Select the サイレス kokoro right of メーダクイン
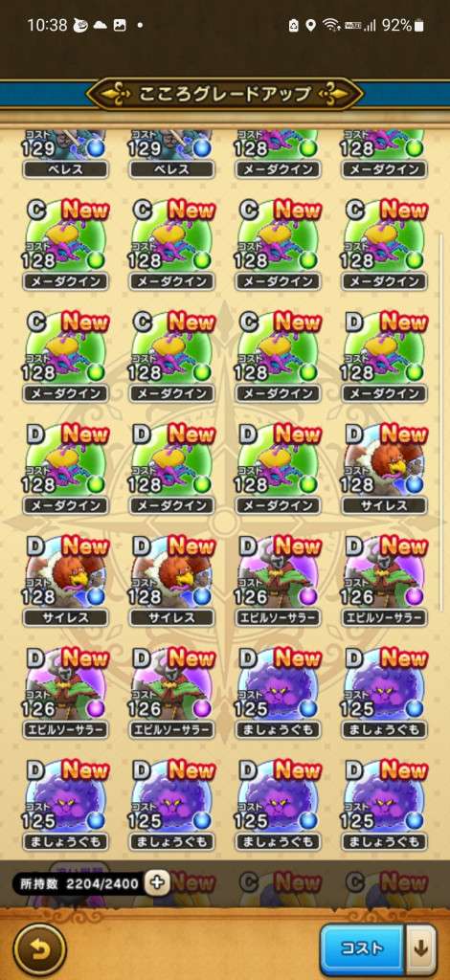 [x=384, y=468]
